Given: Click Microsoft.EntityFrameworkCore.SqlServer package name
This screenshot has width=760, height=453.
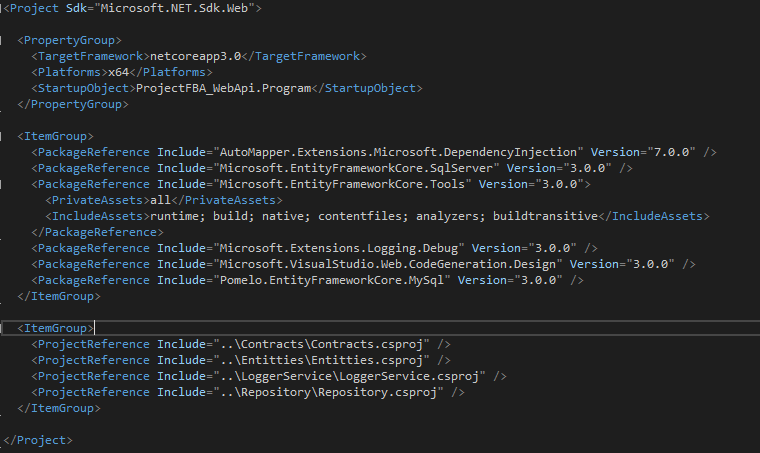Looking at the screenshot, I should click(x=356, y=168).
